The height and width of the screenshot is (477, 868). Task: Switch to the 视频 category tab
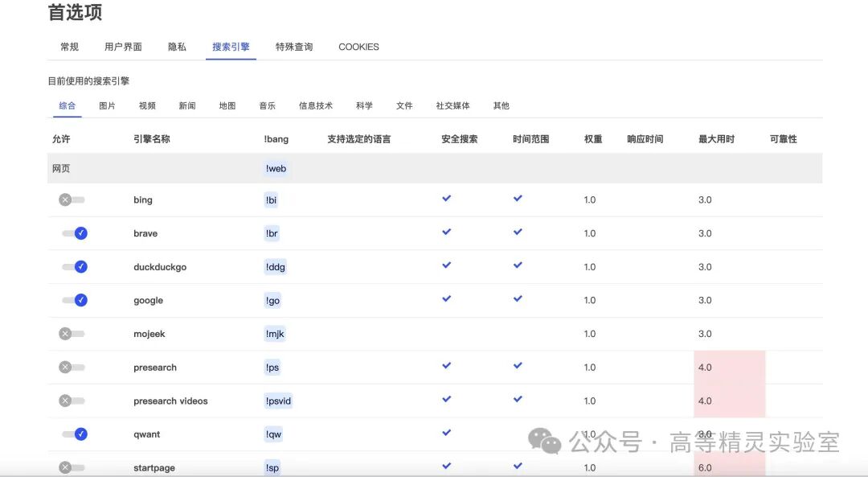coord(147,106)
